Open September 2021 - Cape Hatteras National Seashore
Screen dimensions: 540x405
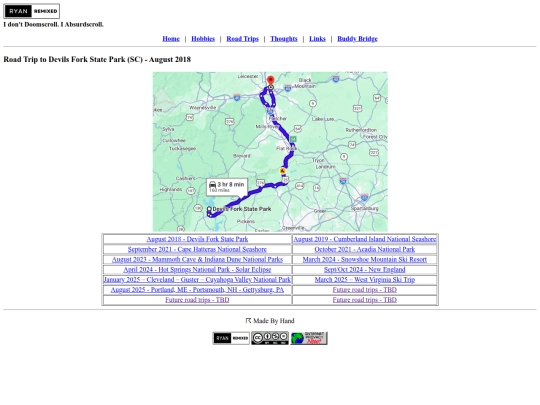(197, 249)
